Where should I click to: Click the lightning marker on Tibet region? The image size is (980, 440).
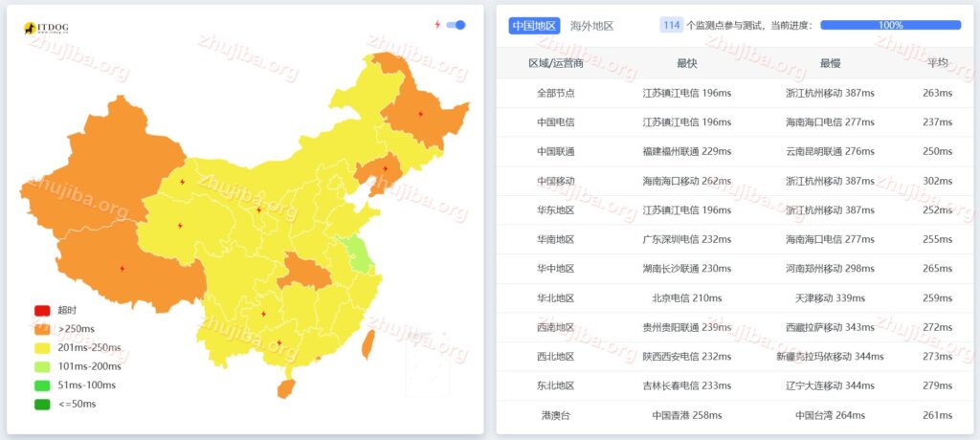122,269
